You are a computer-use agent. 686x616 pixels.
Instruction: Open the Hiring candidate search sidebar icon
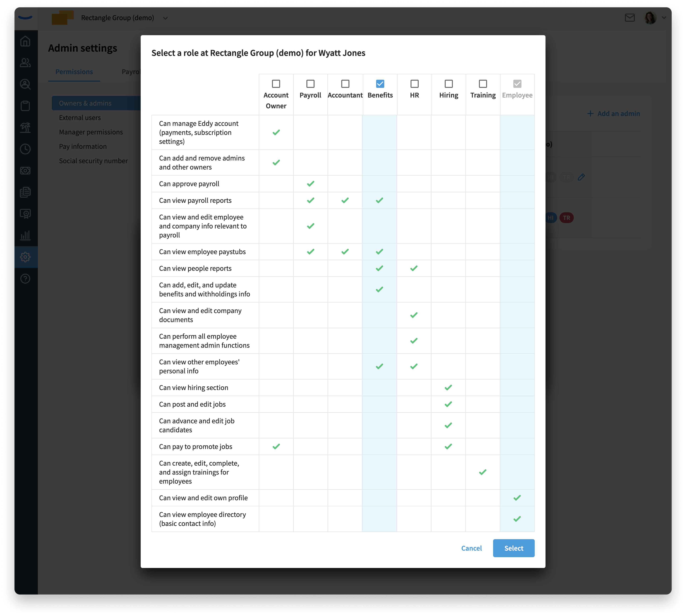[x=25, y=84]
